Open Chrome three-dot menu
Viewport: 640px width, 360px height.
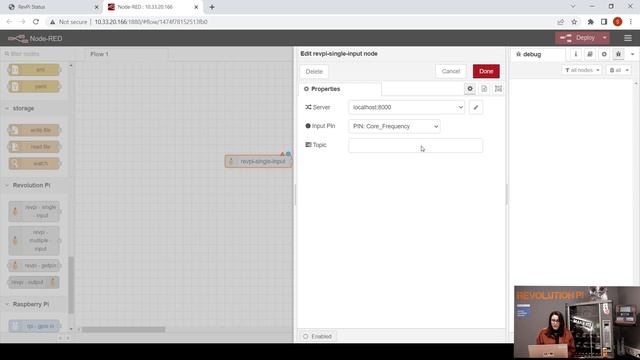[x=631, y=22]
